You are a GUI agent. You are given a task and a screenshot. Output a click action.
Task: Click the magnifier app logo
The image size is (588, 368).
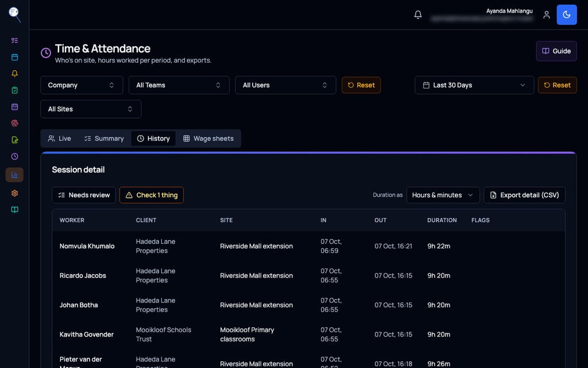(14, 14)
